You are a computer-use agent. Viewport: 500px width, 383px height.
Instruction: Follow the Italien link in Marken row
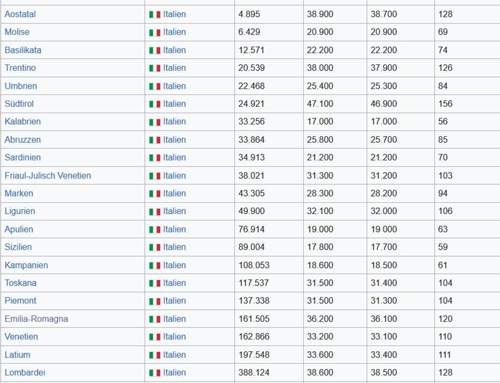point(174,193)
